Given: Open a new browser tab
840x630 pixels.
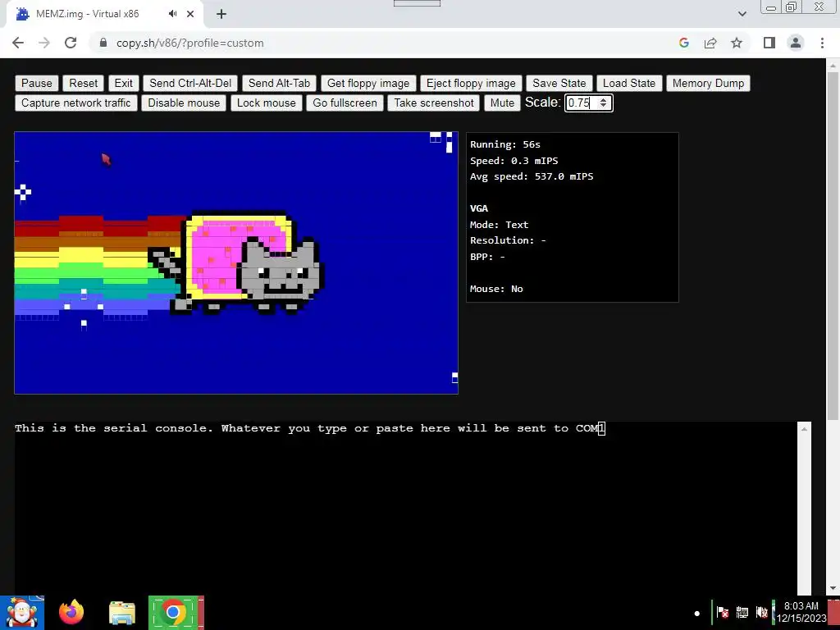Looking at the screenshot, I should (221, 14).
